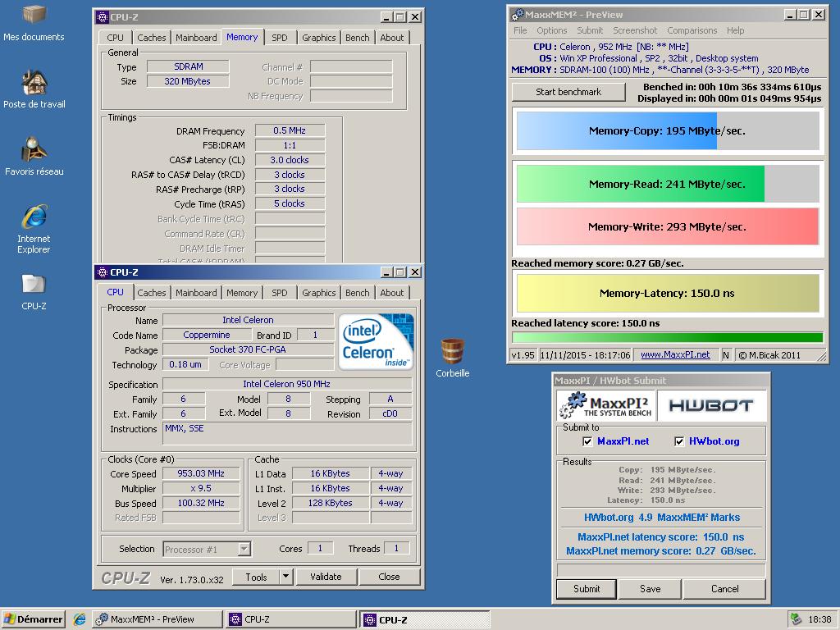840x630 pixels.
Task: Expand the Tools button dropdown arrow
Action: pyautogui.click(x=286, y=577)
